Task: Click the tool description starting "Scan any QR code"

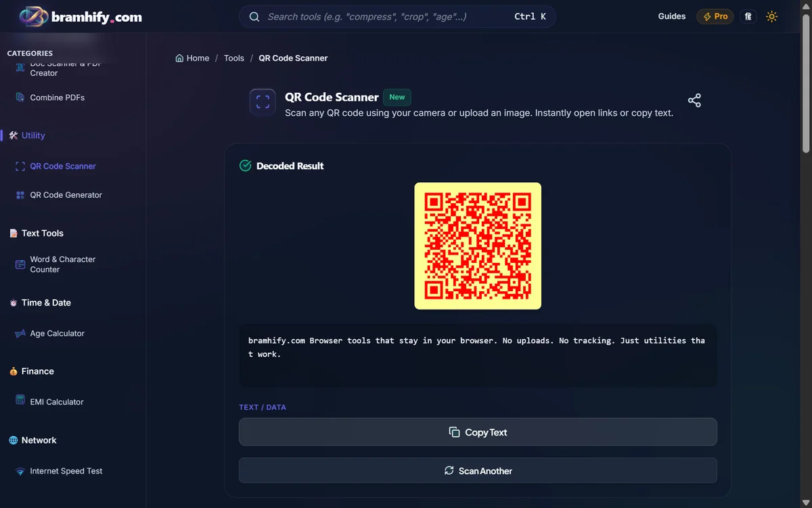Action: (479, 113)
